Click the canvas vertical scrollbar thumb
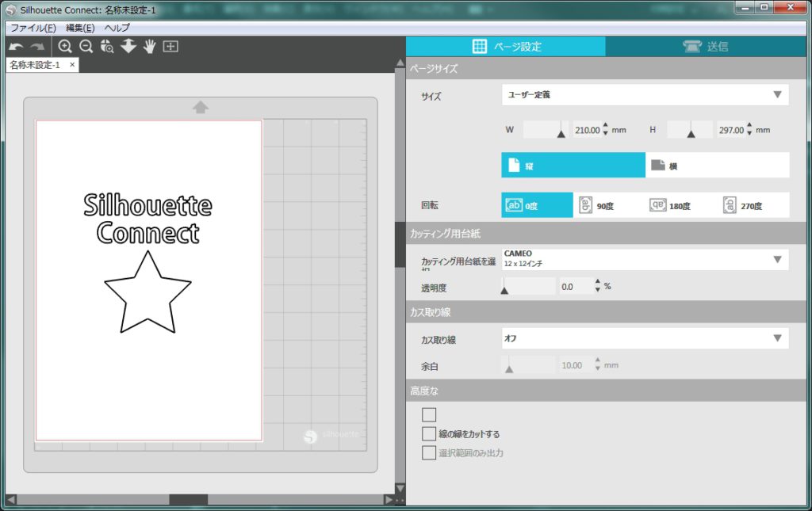Viewport: 812px width, 511px height. [400, 245]
